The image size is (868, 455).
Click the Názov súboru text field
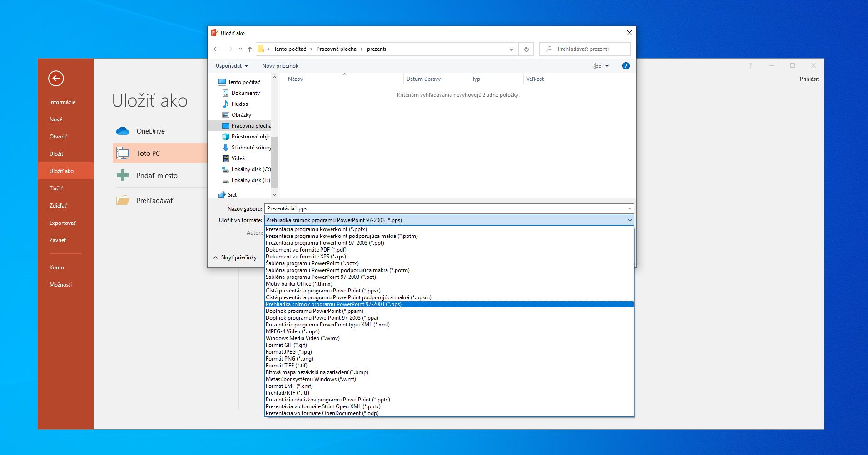pos(445,209)
